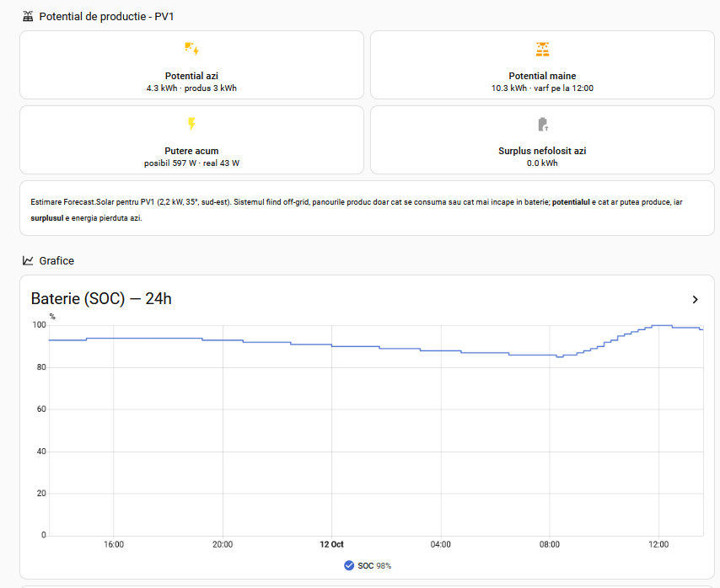Open the Potential maine card

point(542,65)
